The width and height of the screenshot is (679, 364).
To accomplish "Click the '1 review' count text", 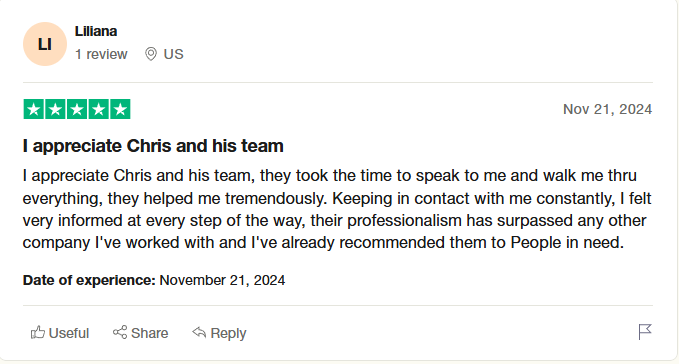I will (x=101, y=54).
